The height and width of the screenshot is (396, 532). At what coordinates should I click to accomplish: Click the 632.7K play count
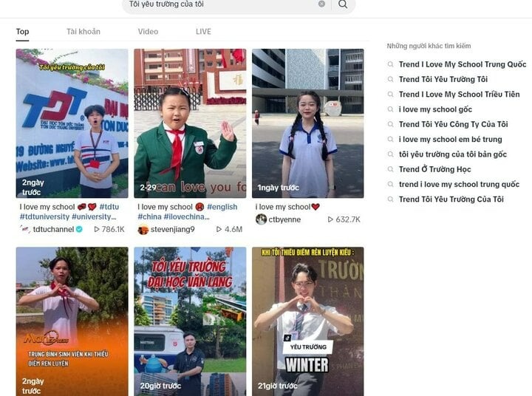pos(348,219)
